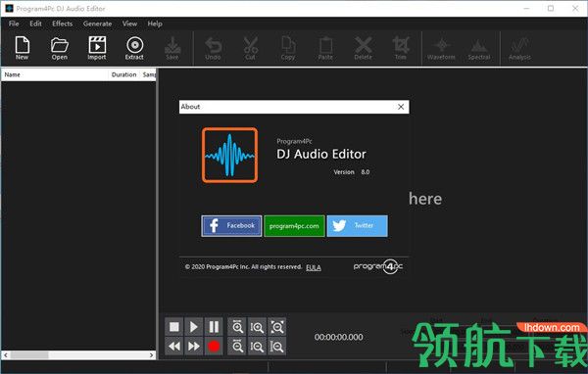Click the Paste clipboard icon
This screenshot has width=588, height=374.
click(325, 48)
